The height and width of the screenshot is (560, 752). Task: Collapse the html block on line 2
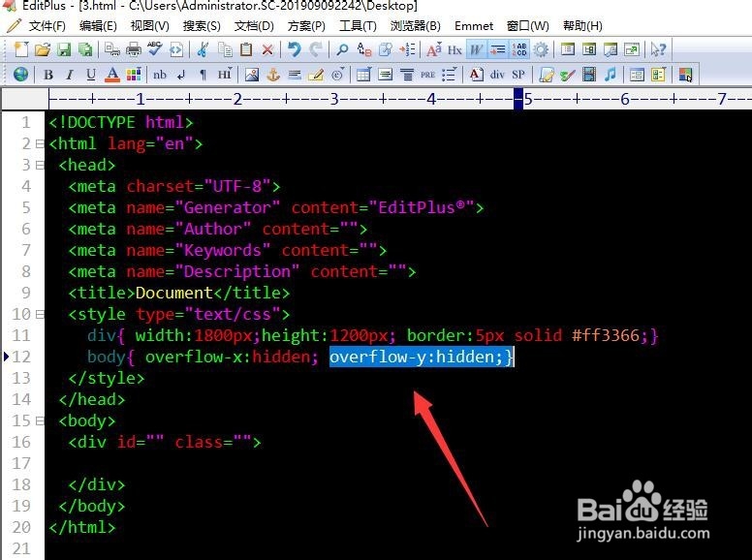(40, 143)
